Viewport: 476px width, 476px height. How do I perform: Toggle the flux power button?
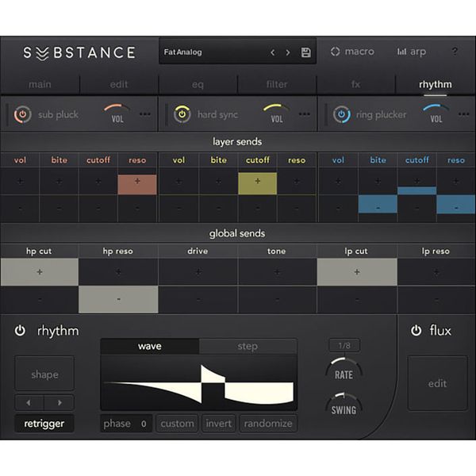(x=416, y=331)
